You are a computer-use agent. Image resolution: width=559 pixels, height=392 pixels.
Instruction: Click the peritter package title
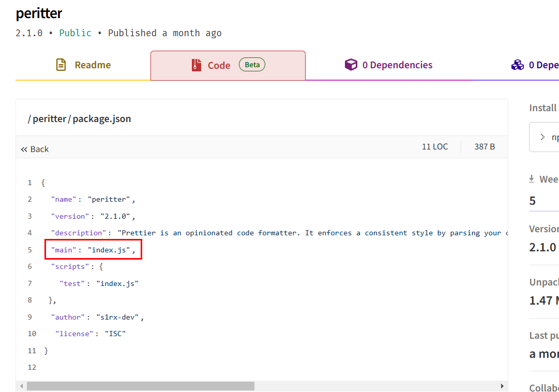[x=39, y=13]
